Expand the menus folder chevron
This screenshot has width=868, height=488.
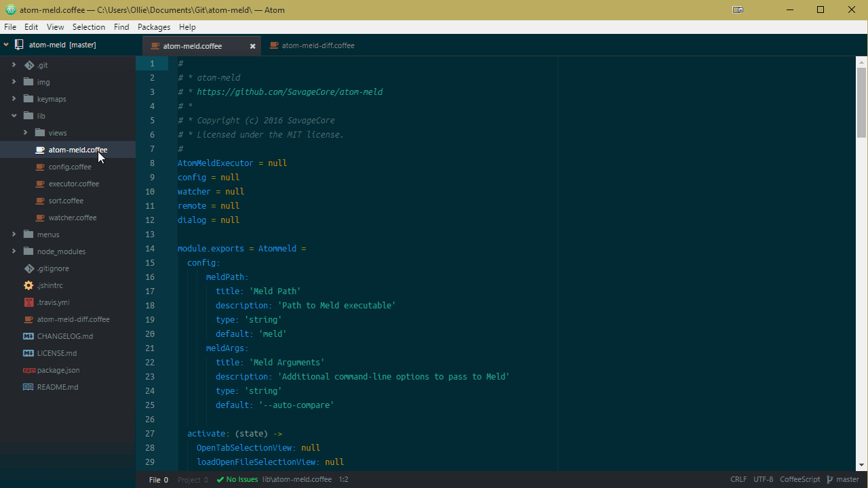pos(14,235)
